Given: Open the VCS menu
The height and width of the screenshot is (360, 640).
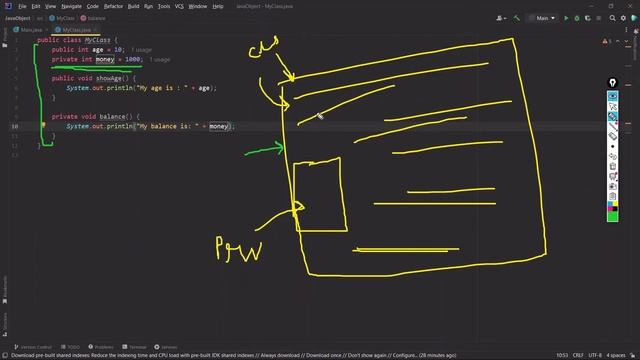Looking at the screenshot, I should pyautogui.click(x=179, y=7).
